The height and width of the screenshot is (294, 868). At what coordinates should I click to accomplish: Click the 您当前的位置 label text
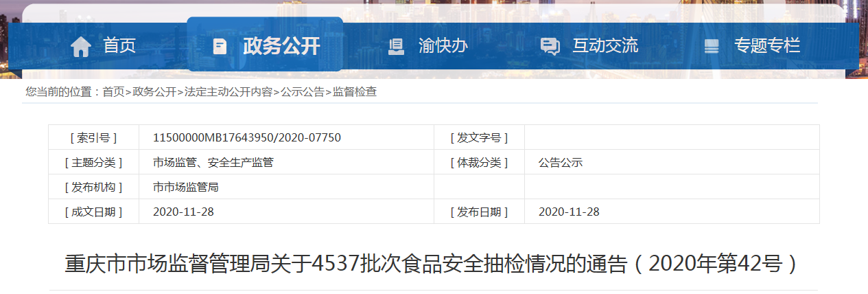(x=63, y=92)
